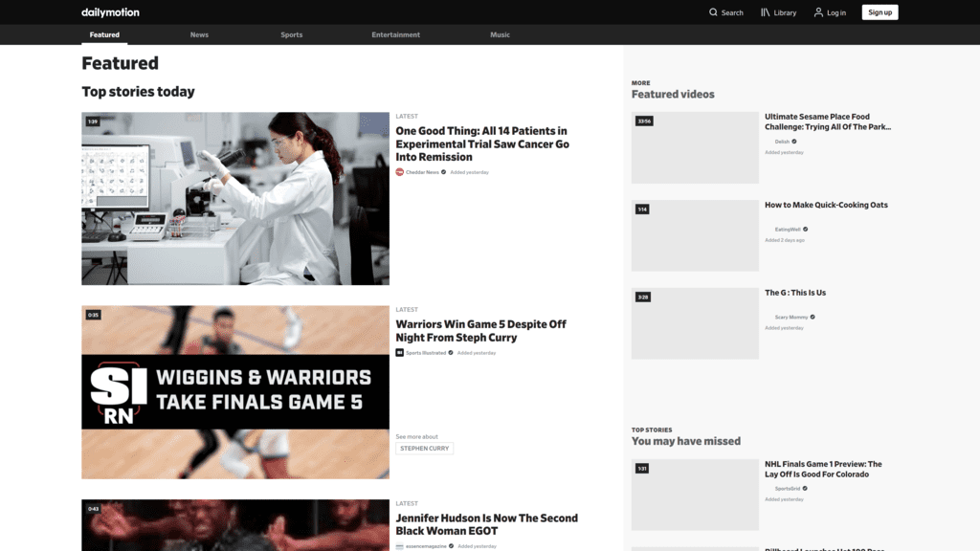Click the Cheddar News channel avatar
980x551 pixels.
coord(399,172)
